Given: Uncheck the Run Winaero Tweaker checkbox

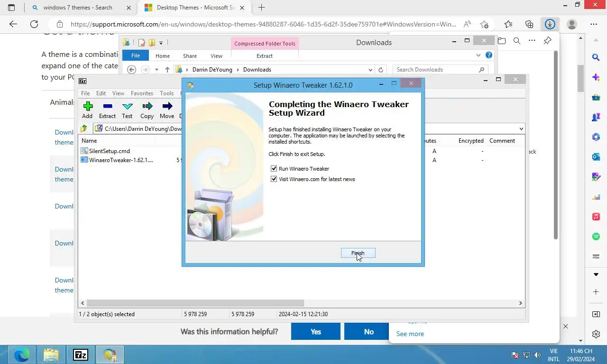Looking at the screenshot, I should coord(274,169).
